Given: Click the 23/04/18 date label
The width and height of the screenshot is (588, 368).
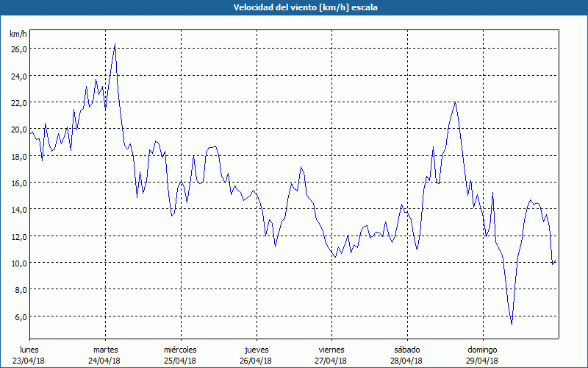Looking at the screenshot, I should click(x=29, y=361).
